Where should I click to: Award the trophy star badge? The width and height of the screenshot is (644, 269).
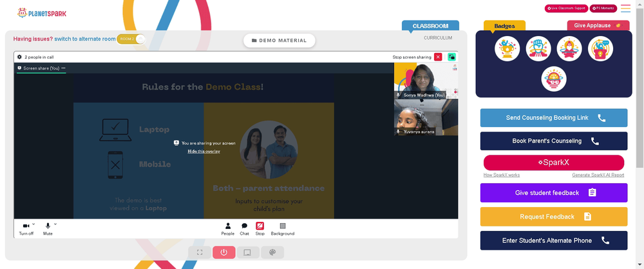[x=507, y=48]
